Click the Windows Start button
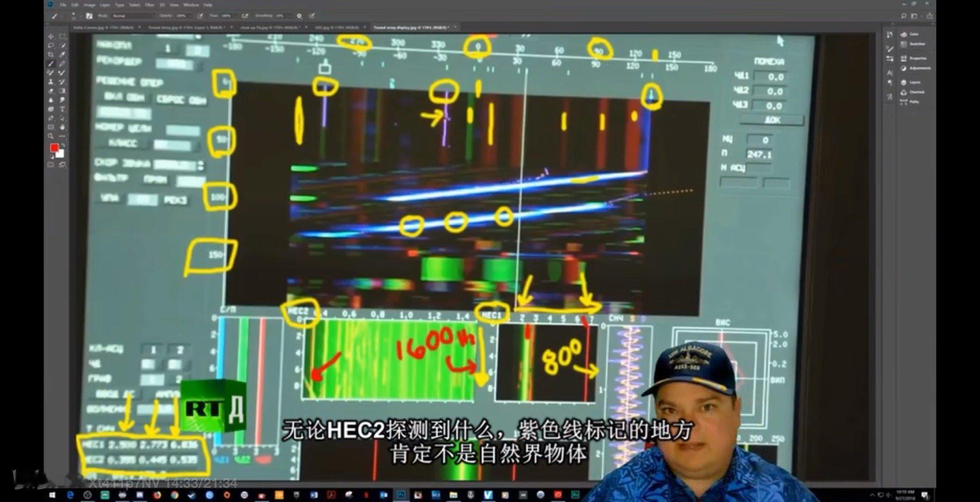Image resolution: width=980 pixels, height=502 pixels. [52, 495]
